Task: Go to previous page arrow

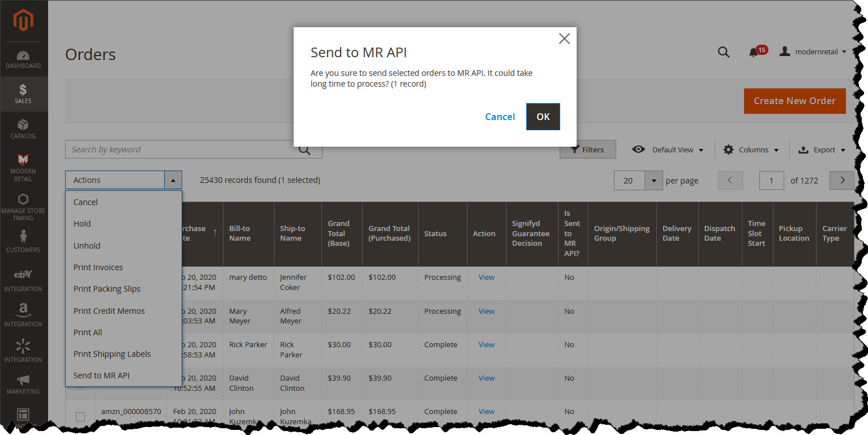Action: (x=731, y=180)
